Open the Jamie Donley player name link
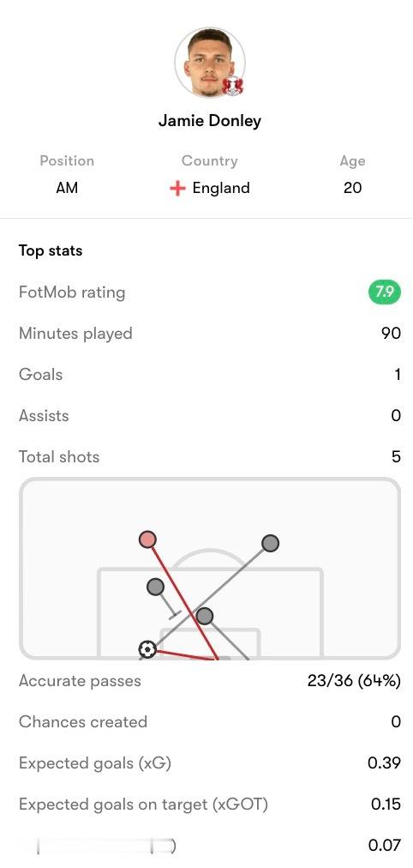 click(210, 120)
